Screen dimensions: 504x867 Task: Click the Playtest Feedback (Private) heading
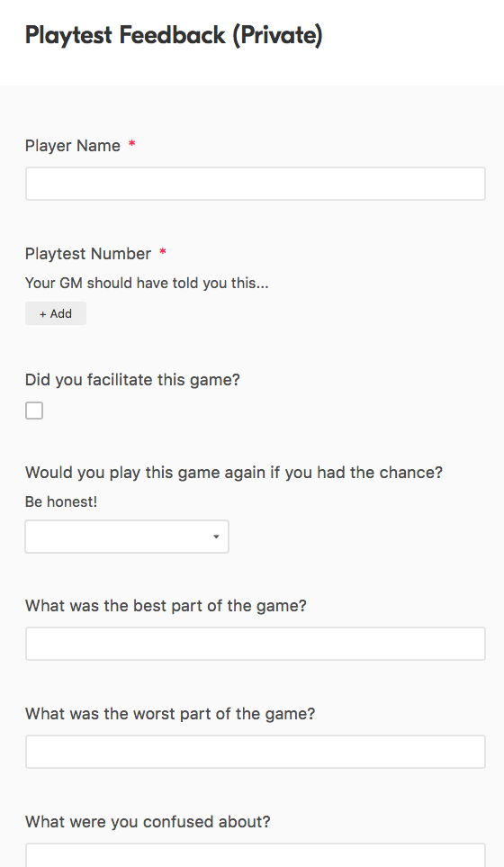click(174, 35)
